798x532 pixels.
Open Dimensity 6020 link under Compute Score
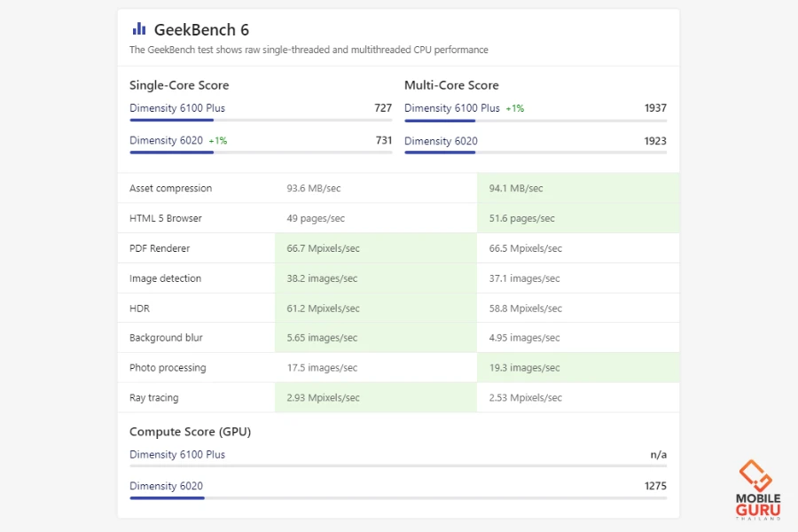(166, 486)
